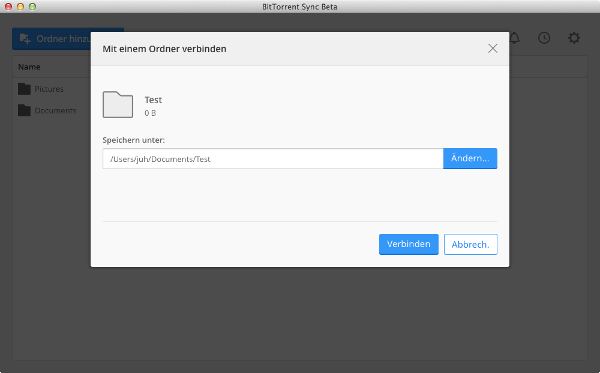Click the dialog title Mit einem Ordner verbinden

pyautogui.click(x=164, y=49)
